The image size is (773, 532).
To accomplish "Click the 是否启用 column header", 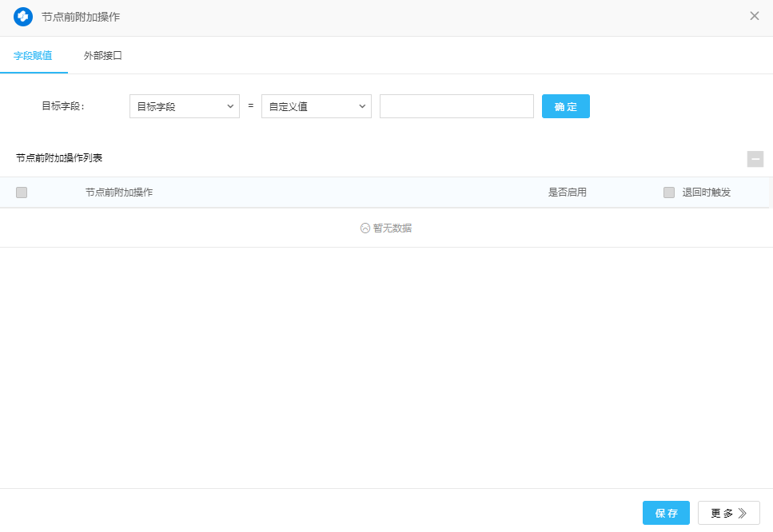I will click(x=568, y=193).
